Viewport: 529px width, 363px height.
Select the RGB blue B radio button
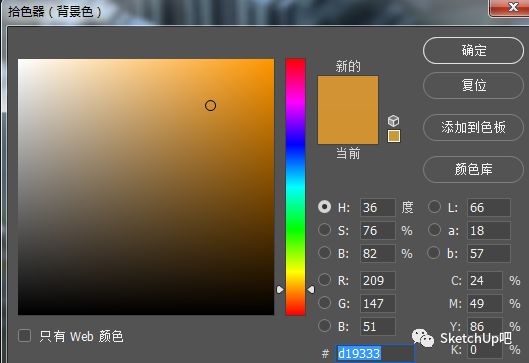click(x=325, y=326)
